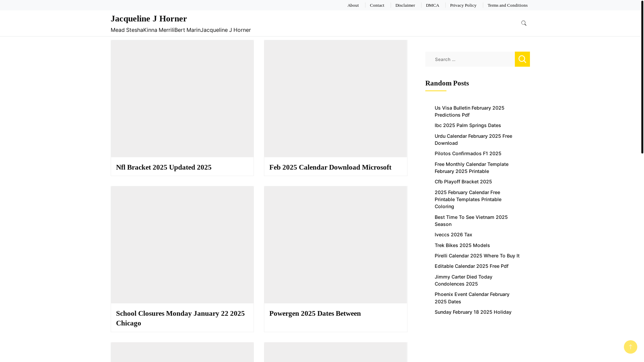This screenshot has height=362, width=644.
Task: Click the yellow search submit button
Action: (x=522, y=59)
